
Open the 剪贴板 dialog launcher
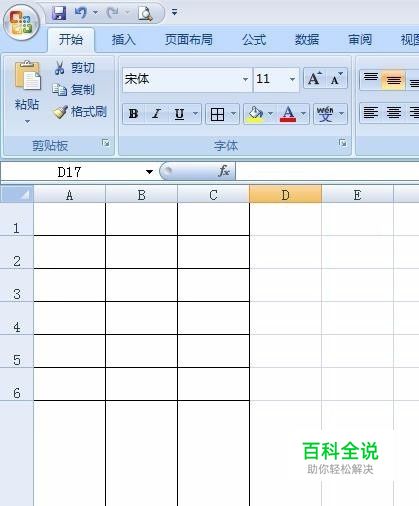[106, 143]
